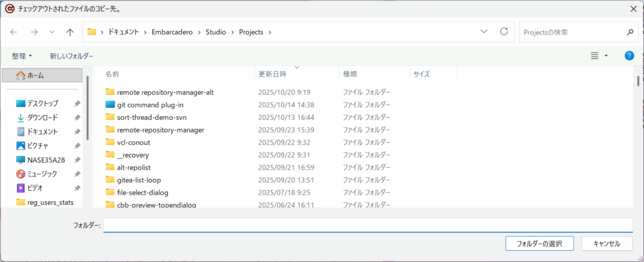The width and height of the screenshot is (644, 262).
Task: Click the Back navigation arrow
Action: click(14, 32)
